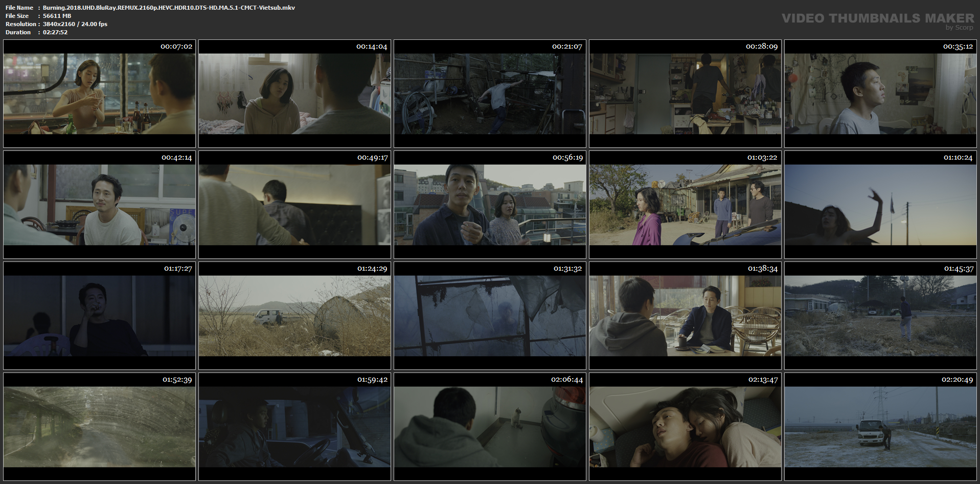Open the frame at 00:56:19

pos(490,205)
